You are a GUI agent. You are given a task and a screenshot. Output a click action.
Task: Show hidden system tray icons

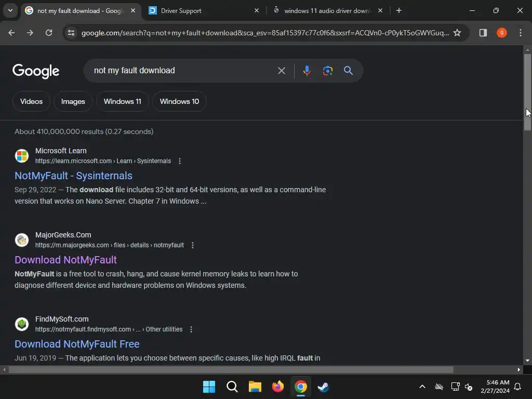click(422, 387)
